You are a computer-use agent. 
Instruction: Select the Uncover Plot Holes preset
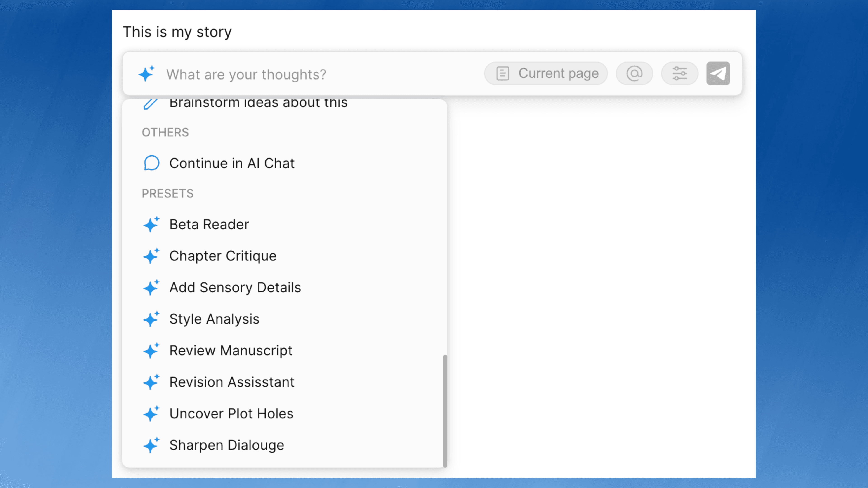coord(231,414)
